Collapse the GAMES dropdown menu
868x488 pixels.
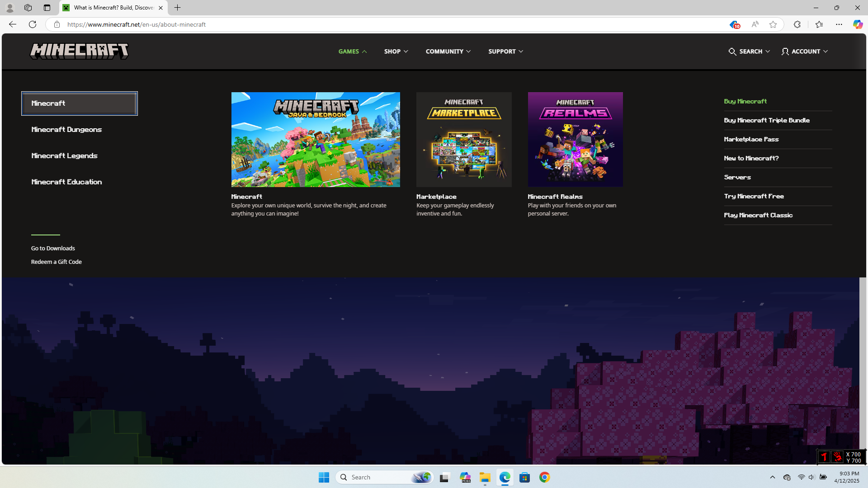click(353, 52)
